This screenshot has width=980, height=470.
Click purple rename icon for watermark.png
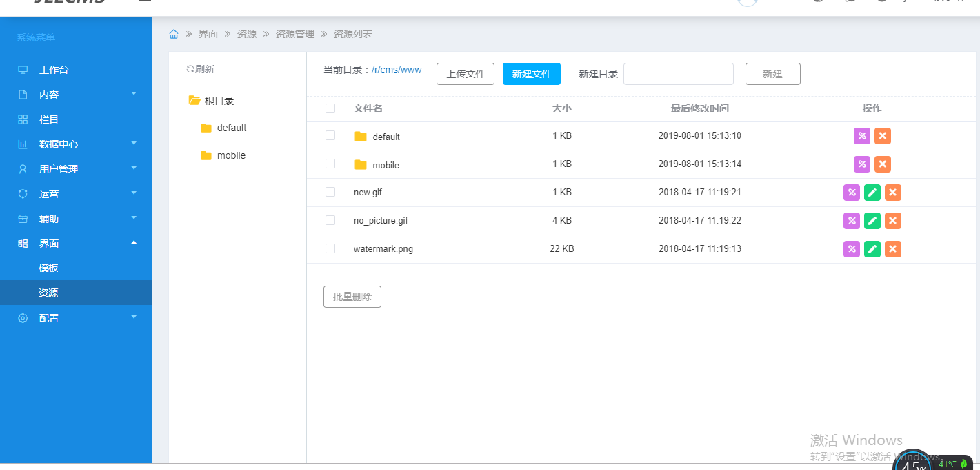(852, 249)
